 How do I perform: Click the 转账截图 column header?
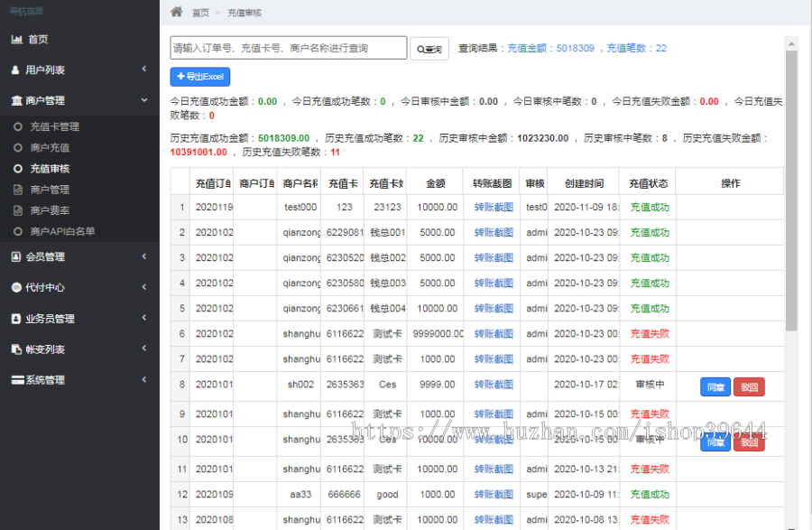coord(492,183)
